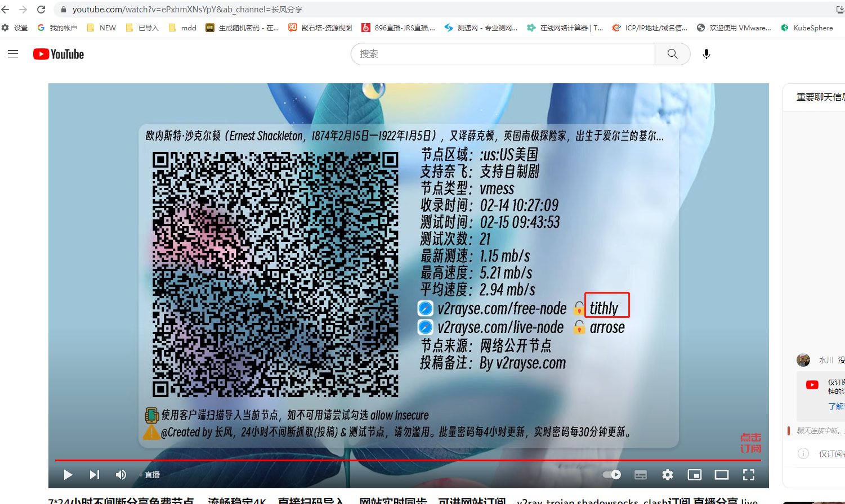Open the mdd bookmarks folder
Viewport: 845px width, 504px height.
click(x=182, y=28)
